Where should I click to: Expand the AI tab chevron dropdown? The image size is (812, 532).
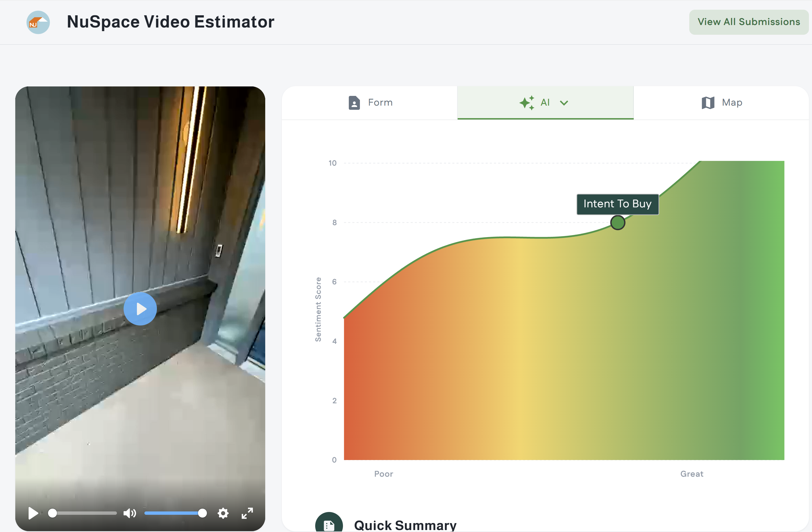(x=564, y=103)
